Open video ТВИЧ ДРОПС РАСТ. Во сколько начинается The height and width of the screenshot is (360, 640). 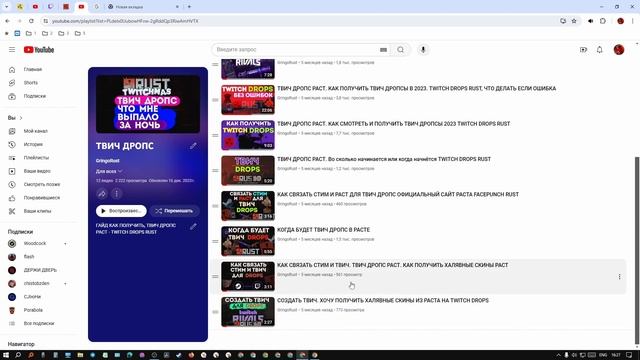pyautogui.click(x=384, y=159)
